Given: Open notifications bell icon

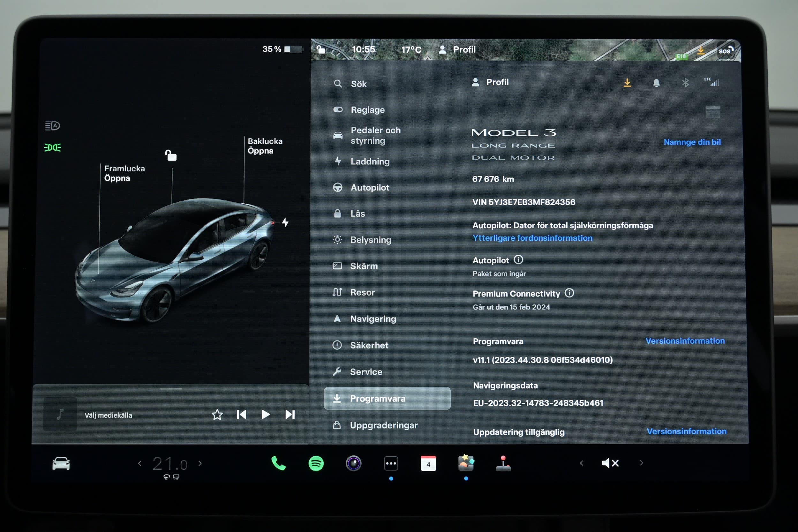Looking at the screenshot, I should point(656,83).
